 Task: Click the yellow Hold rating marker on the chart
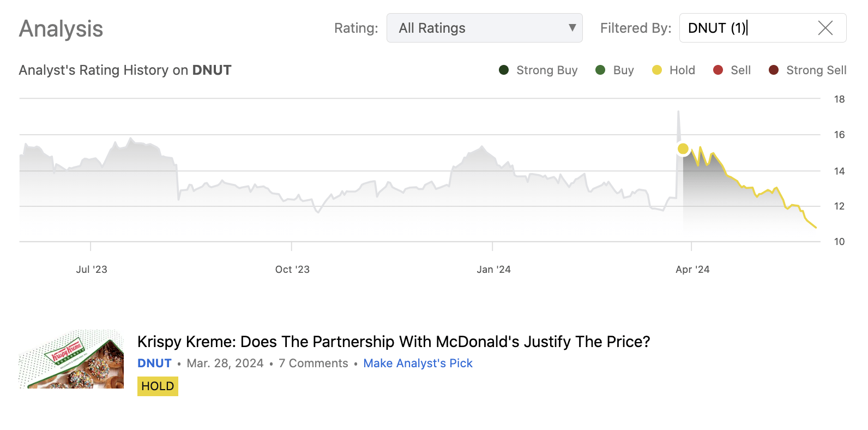[x=683, y=148]
